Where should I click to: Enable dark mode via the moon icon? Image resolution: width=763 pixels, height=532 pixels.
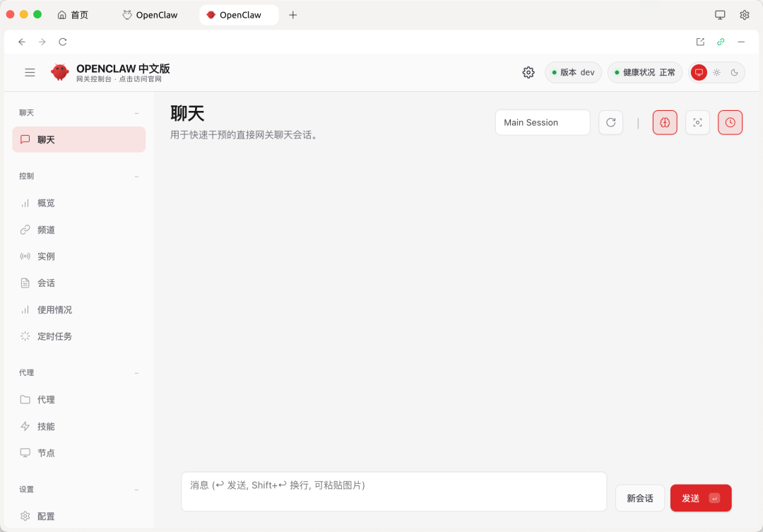point(733,72)
